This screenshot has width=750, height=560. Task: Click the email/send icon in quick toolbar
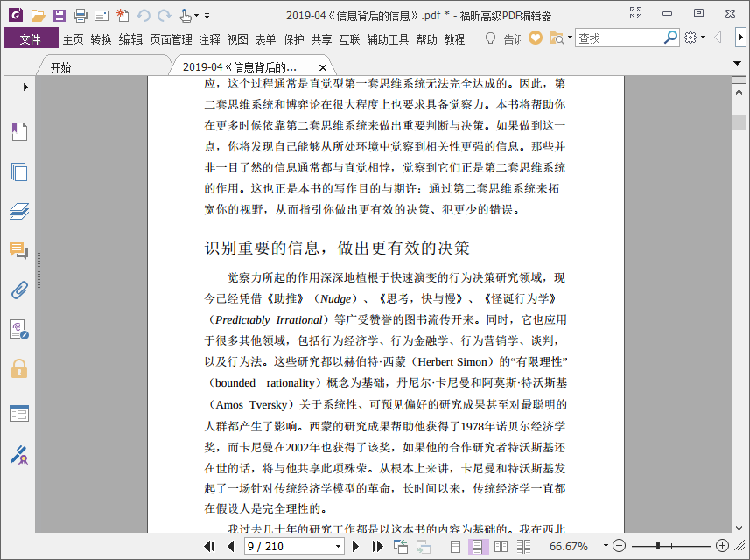pos(102,16)
